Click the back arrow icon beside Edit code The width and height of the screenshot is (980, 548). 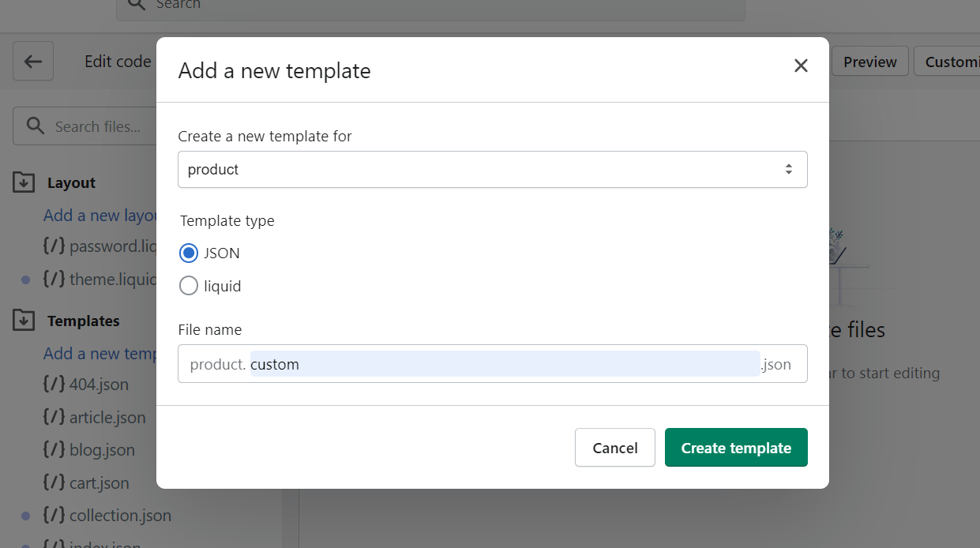[33, 61]
